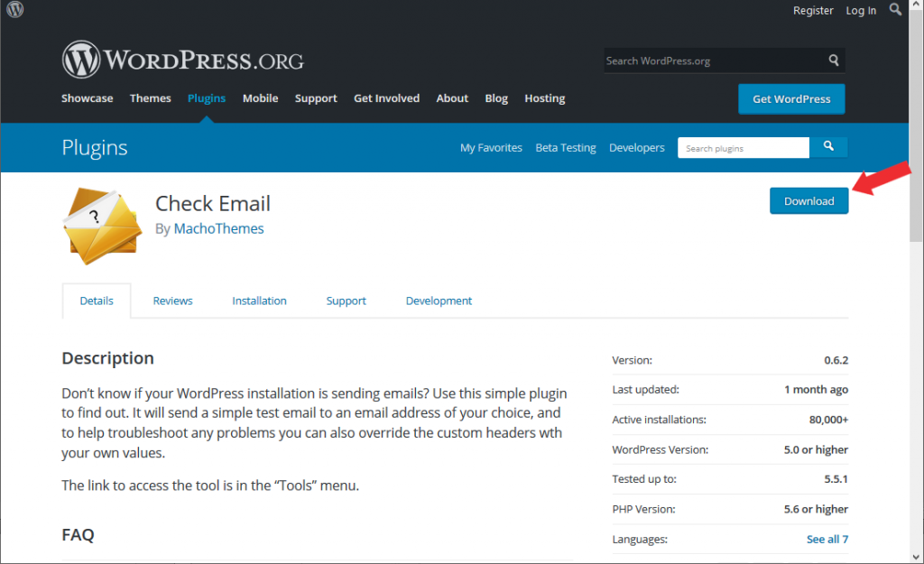Submit the Search WordPress.org magnifier icon
Screen dimensions: 924x564
[834, 60]
